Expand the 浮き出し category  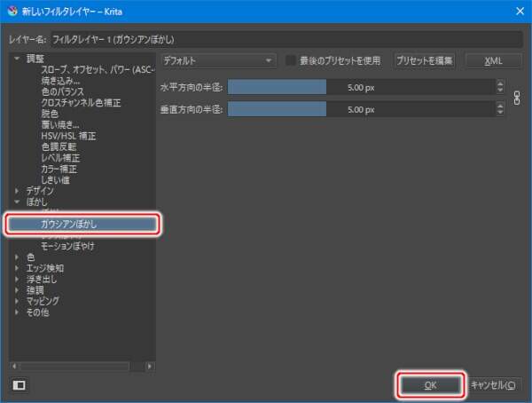(x=17, y=280)
